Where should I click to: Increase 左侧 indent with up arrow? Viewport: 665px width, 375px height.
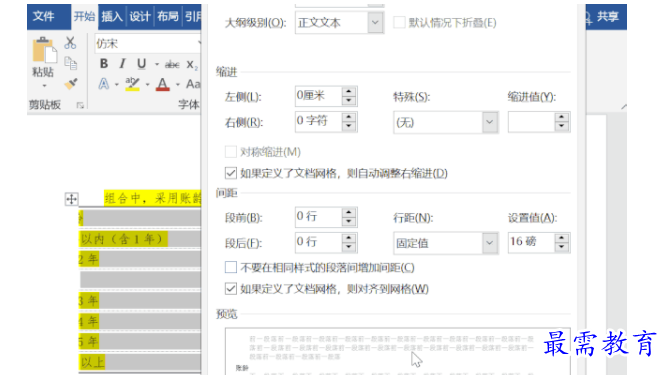click(x=349, y=91)
